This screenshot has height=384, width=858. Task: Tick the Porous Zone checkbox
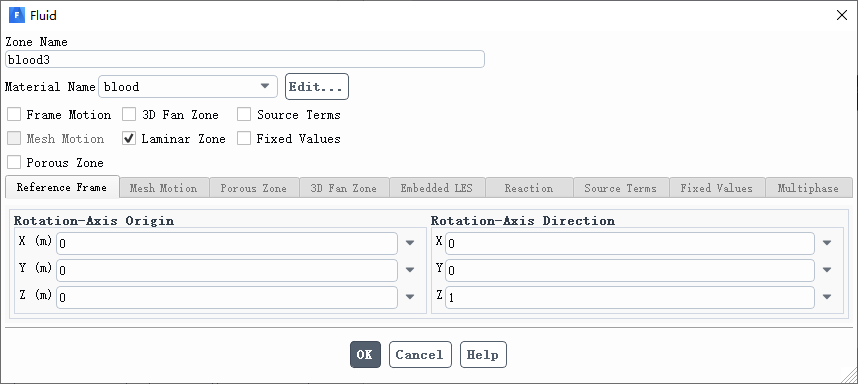(14, 162)
